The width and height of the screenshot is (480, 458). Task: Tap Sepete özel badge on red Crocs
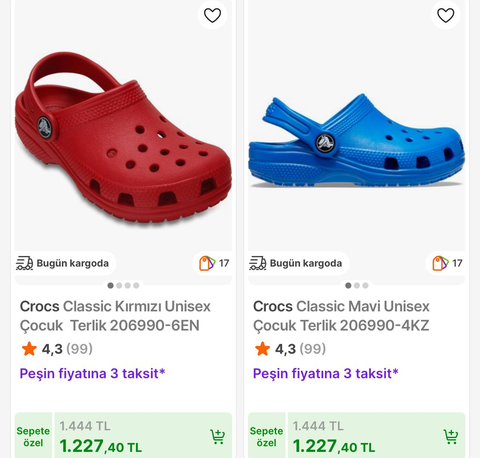click(33, 436)
